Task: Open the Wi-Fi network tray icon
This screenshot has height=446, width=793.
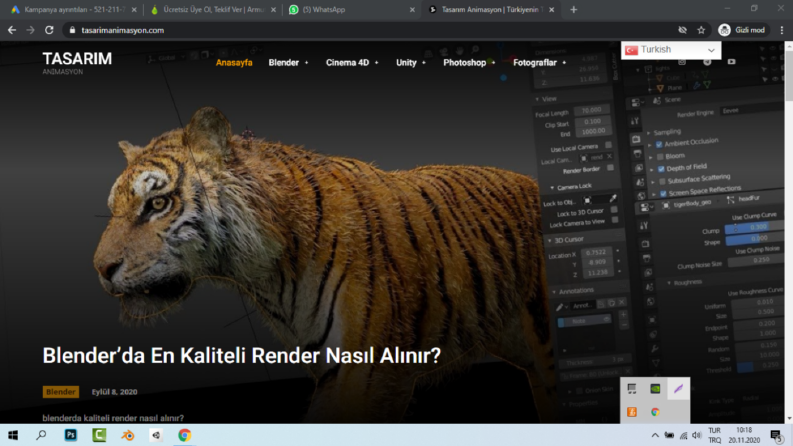Action: [683, 435]
